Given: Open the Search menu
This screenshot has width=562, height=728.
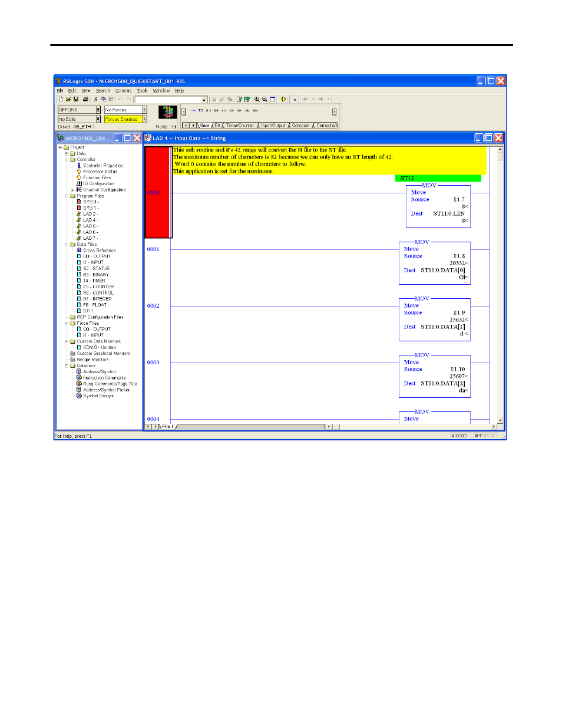Looking at the screenshot, I should (x=103, y=91).
